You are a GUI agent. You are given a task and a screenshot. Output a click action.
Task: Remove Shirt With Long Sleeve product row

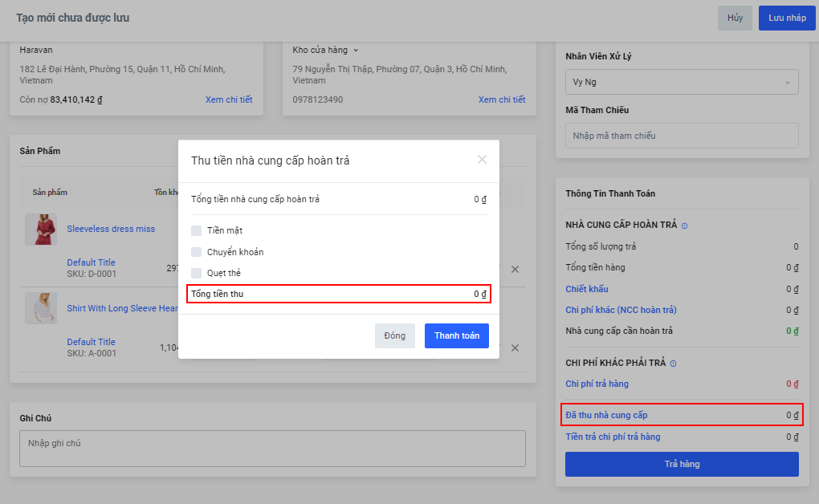515,348
